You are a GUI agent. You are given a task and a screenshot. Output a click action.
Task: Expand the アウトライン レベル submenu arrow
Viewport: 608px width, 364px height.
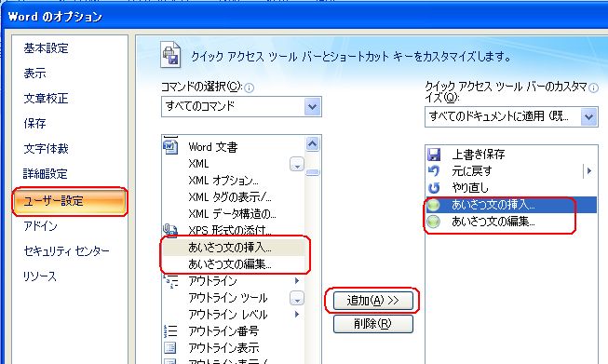[297, 314]
